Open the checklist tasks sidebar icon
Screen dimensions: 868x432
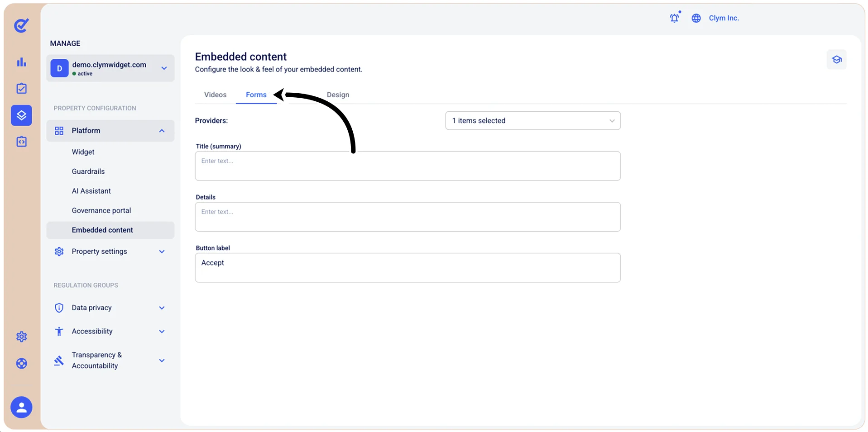21,88
